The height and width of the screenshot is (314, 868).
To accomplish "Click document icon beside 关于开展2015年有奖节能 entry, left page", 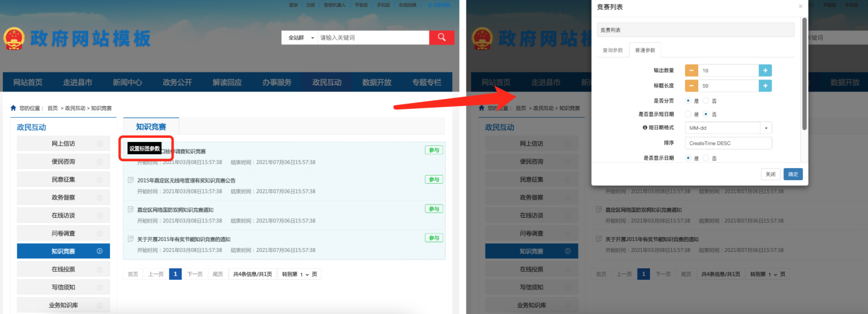I will (x=131, y=239).
